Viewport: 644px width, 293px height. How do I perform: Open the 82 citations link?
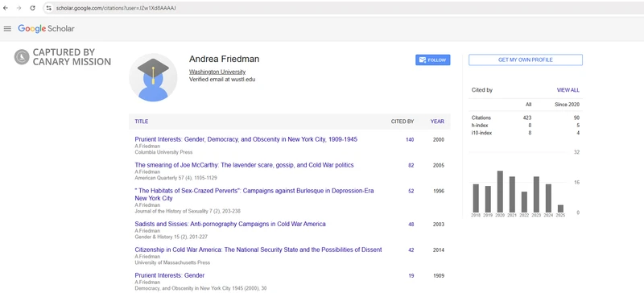pyautogui.click(x=411, y=165)
